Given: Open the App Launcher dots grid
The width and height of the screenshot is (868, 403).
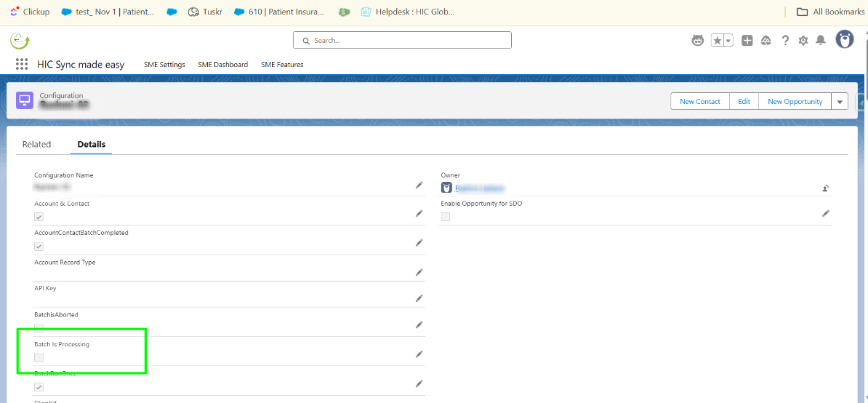Looking at the screenshot, I should [22, 64].
